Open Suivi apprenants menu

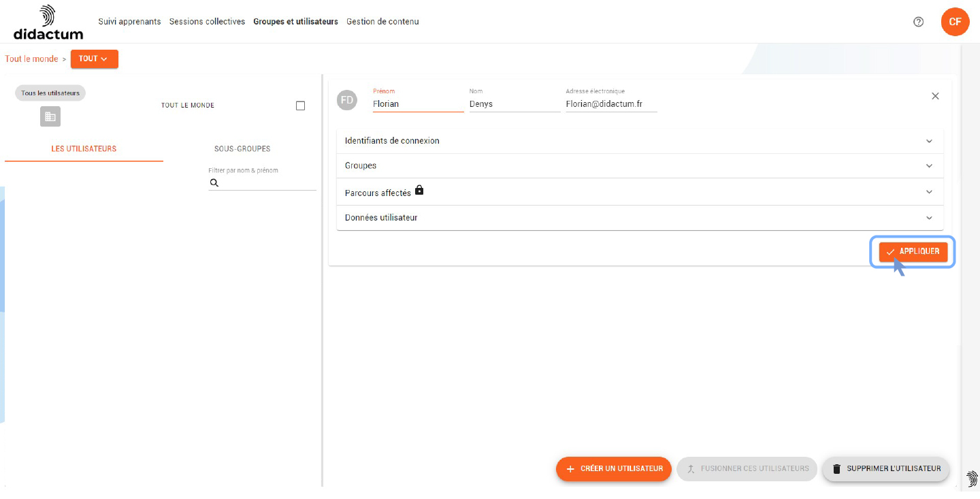pyautogui.click(x=129, y=22)
